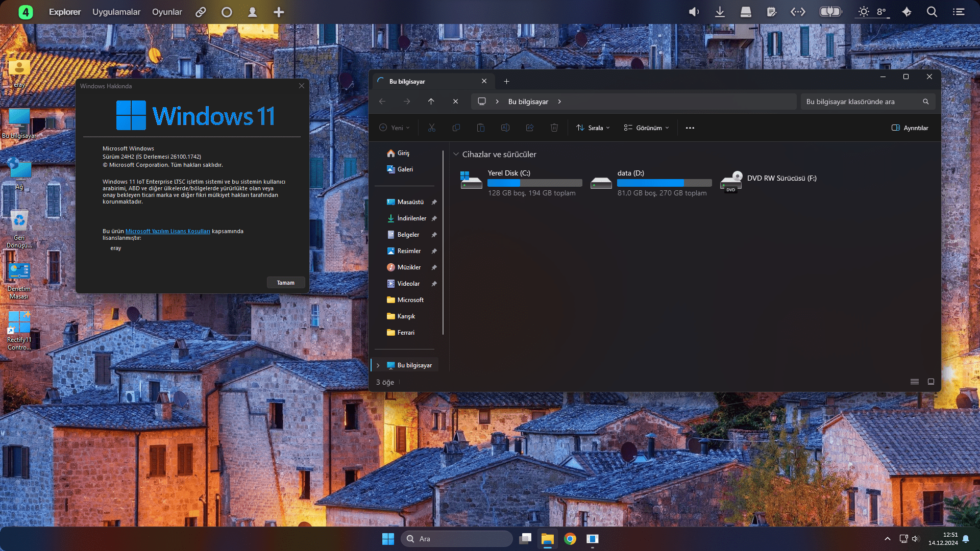The width and height of the screenshot is (980, 551).
Task: Open the Sırala sort dropdown
Action: [593, 128]
